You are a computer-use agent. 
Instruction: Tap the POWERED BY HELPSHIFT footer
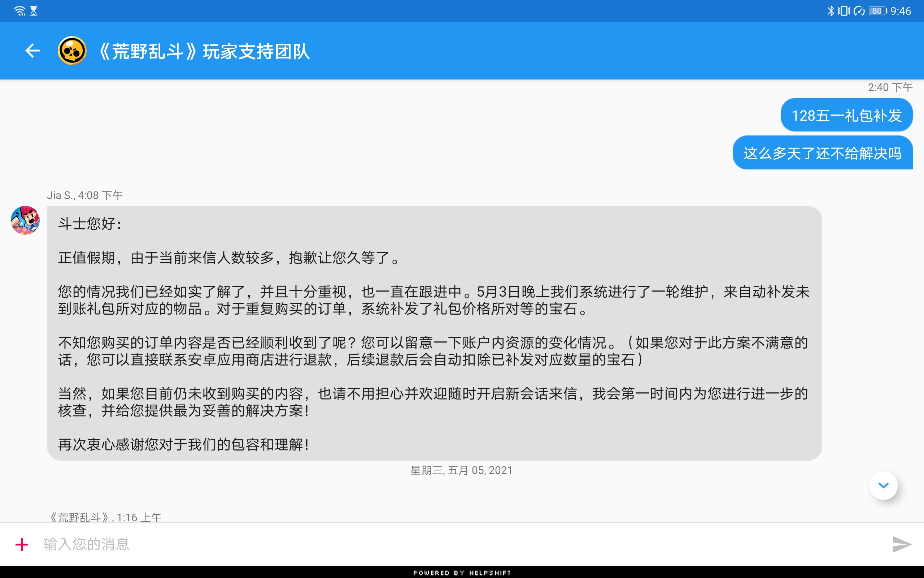coord(462,573)
